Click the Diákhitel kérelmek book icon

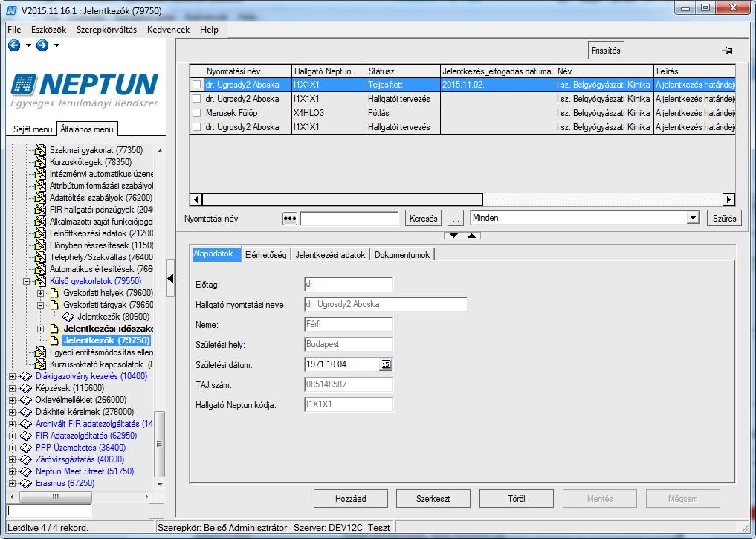[x=25, y=412]
